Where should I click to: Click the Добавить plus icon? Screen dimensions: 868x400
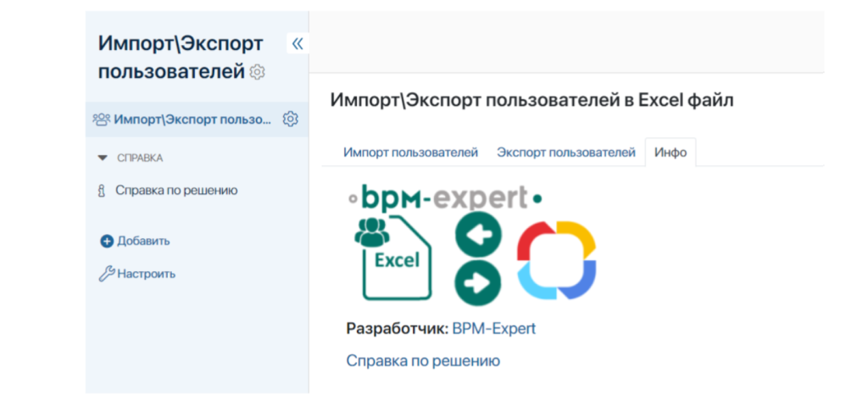tap(107, 241)
